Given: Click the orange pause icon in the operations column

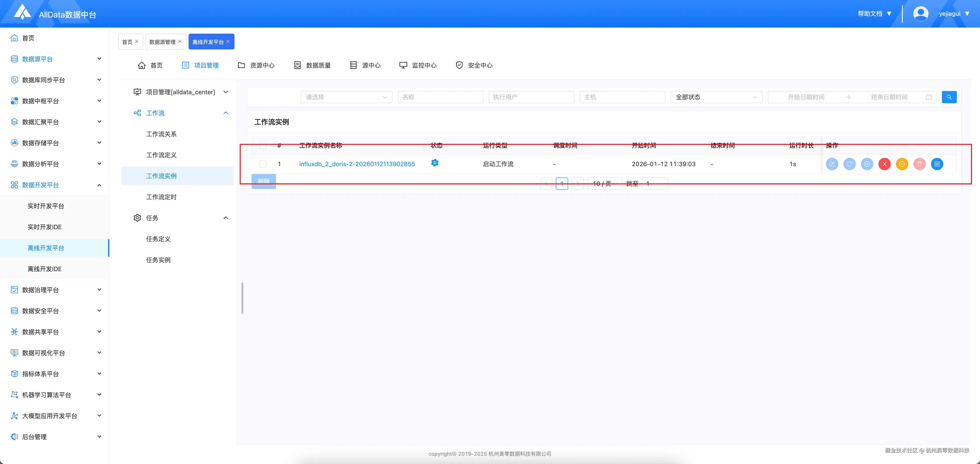Looking at the screenshot, I should (902, 164).
